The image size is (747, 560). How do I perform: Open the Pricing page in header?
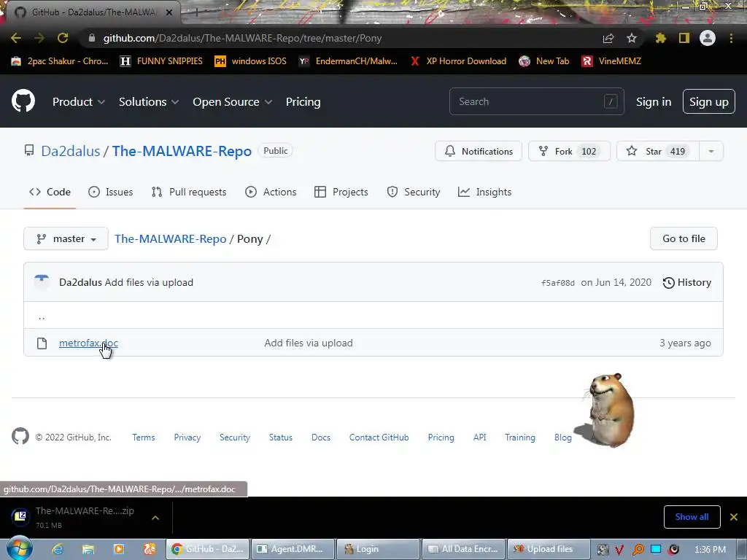point(303,102)
